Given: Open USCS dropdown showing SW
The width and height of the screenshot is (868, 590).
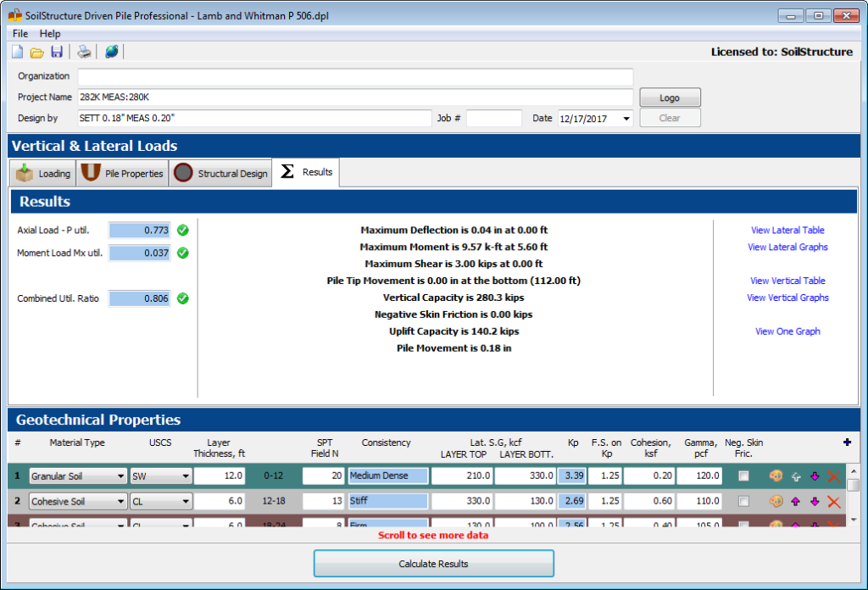Looking at the screenshot, I should 186,476.
